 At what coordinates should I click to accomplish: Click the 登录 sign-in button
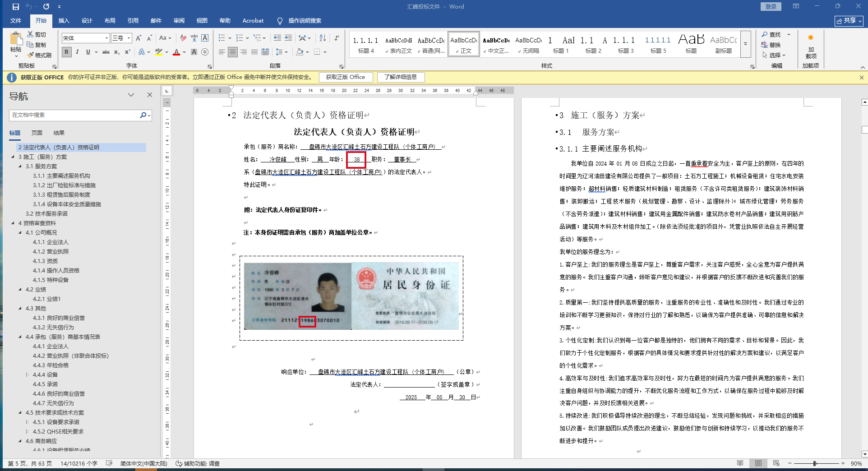click(771, 7)
